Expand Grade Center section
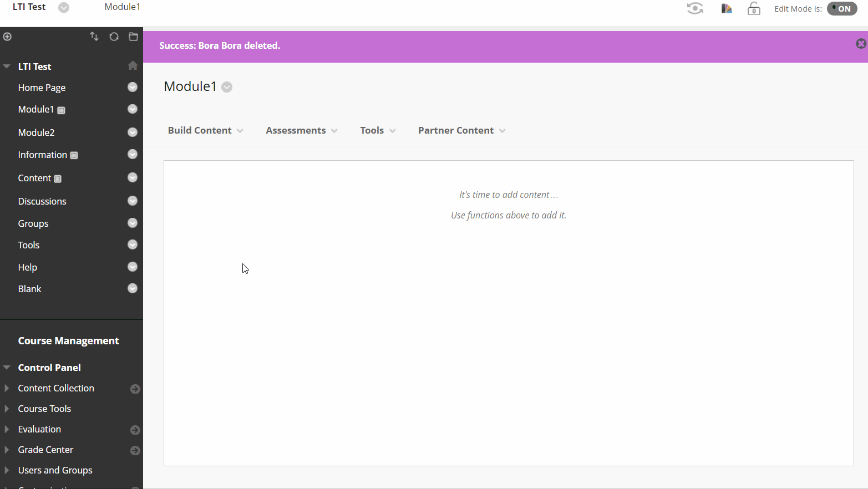This screenshot has width=868, height=489. click(x=7, y=450)
